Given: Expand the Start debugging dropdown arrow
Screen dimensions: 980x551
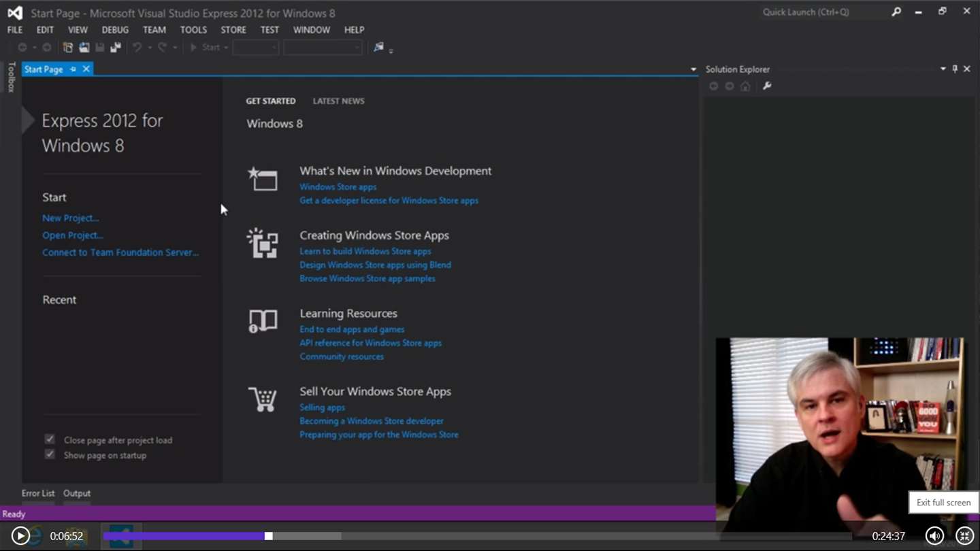Looking at the screenshot, I should [226, 48].
